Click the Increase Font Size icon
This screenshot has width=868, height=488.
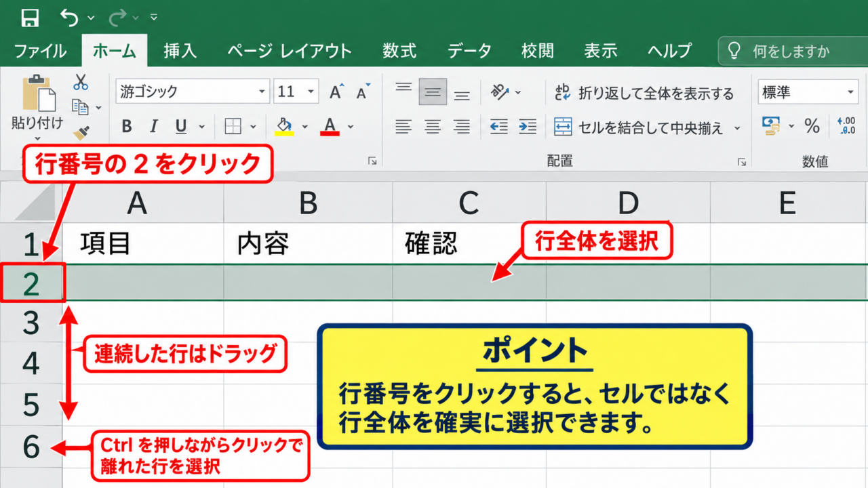[336, 91]
